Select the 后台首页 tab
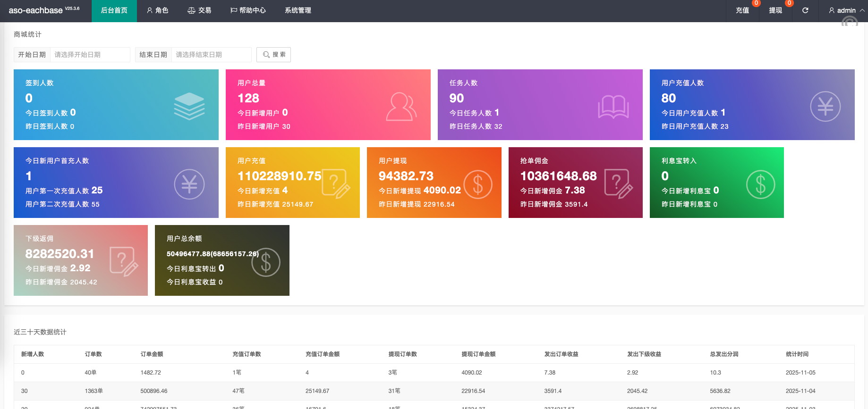 tap(114, 10)
